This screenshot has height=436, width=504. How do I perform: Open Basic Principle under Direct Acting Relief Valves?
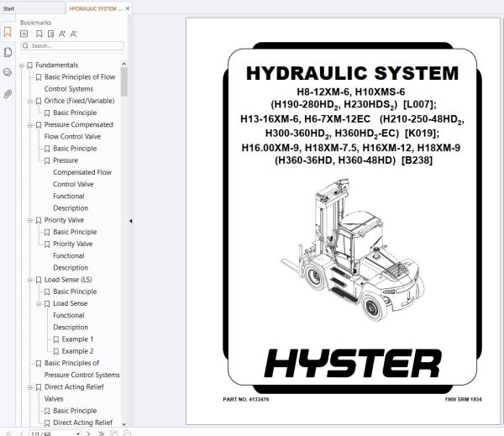[75, 411]
